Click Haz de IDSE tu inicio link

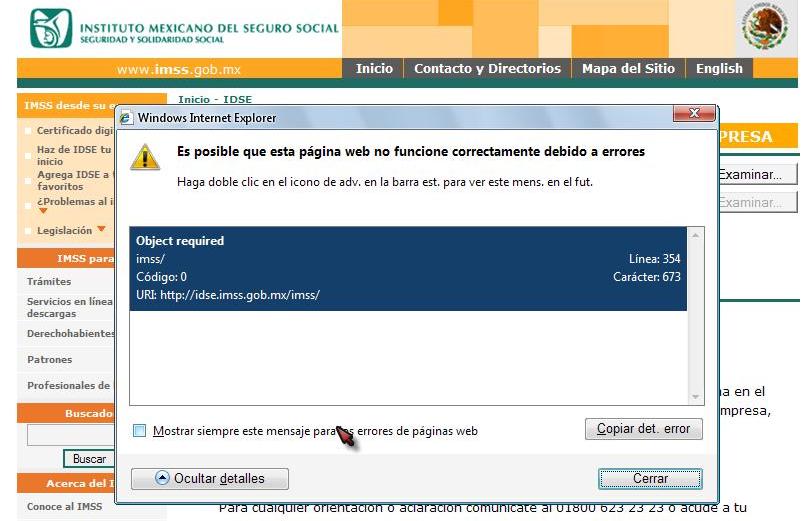pos(74,155)
